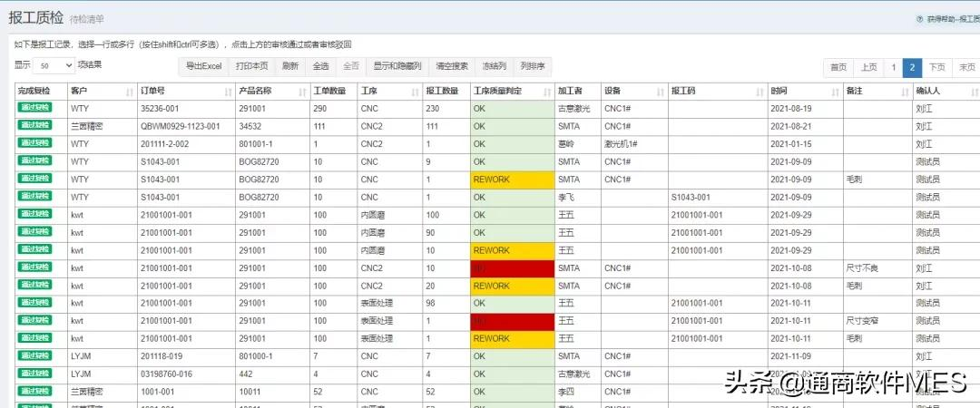
Task: Click operator cell 李飞
Action: 565,198
